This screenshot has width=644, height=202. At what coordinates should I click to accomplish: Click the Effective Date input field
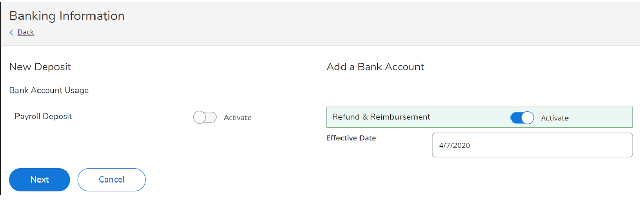point(532,145)
